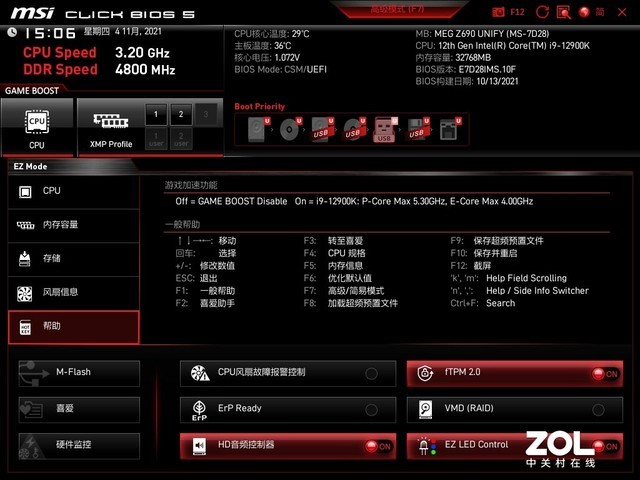Click the F12 screenshot camera icon

tap(498, 12)
